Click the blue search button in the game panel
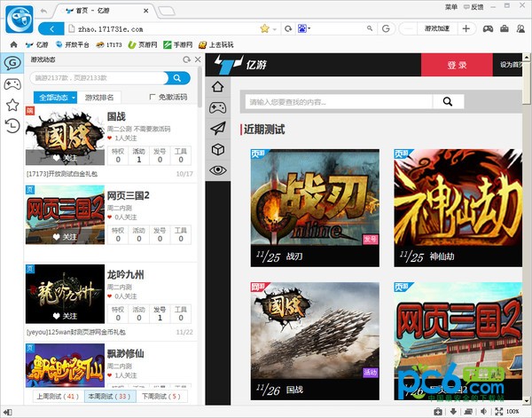The height and width of the screenshot is (418, 532). (x=177, y=78)
